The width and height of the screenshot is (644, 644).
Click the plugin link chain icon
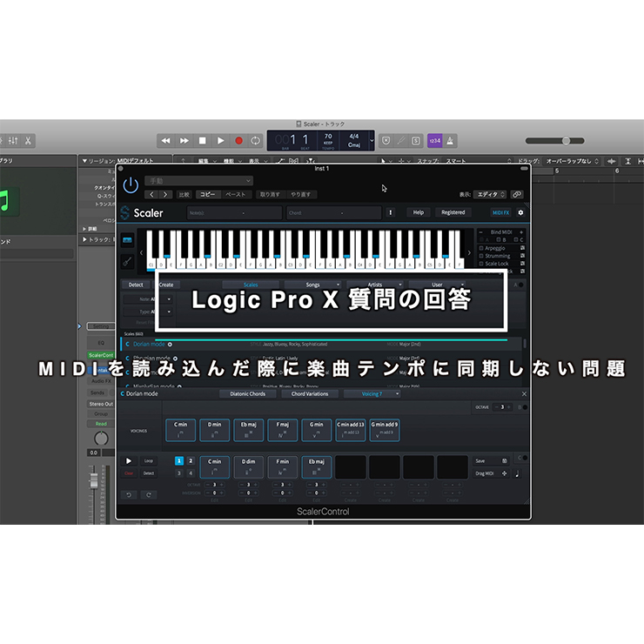click(517, 195)
